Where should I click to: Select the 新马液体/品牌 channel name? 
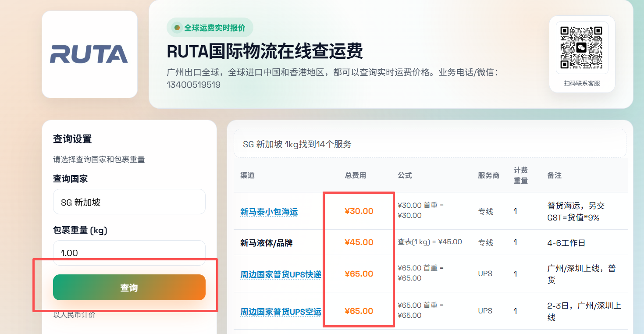point(266,243)
